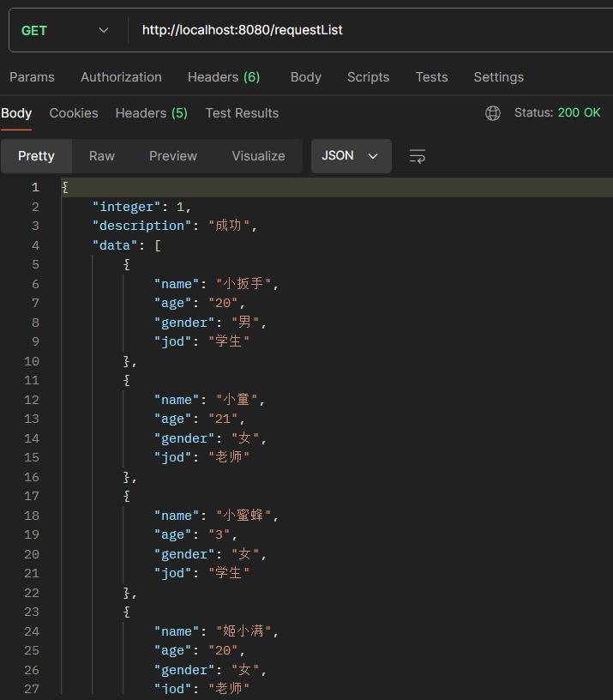Click the request URL input field
This screenshot has width=613, height=700.
click(369, 31)
